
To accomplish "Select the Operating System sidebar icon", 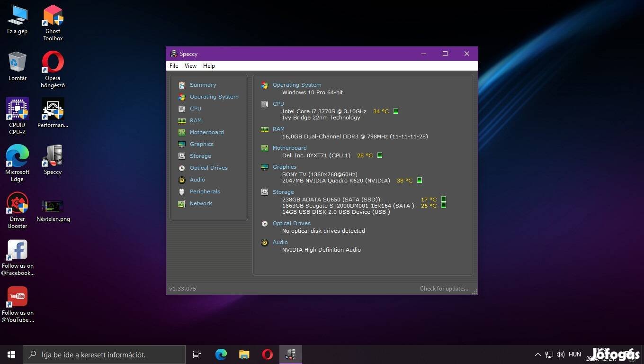I will (182, 97).
